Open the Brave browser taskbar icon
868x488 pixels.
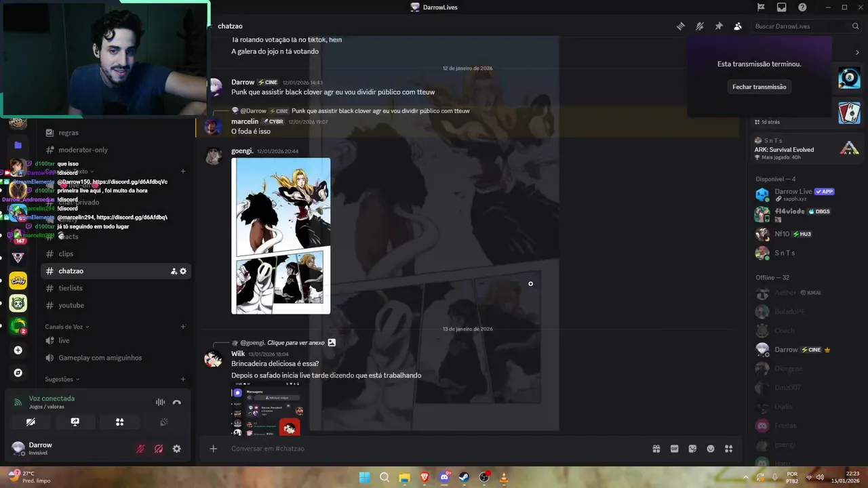(425, 477)
